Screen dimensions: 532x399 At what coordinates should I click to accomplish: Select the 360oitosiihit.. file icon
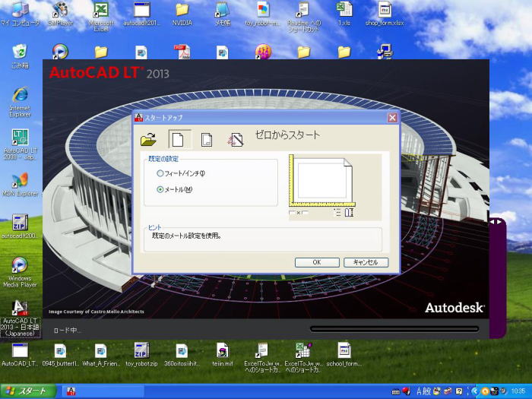pyautogui.click(x=182, y=355)
